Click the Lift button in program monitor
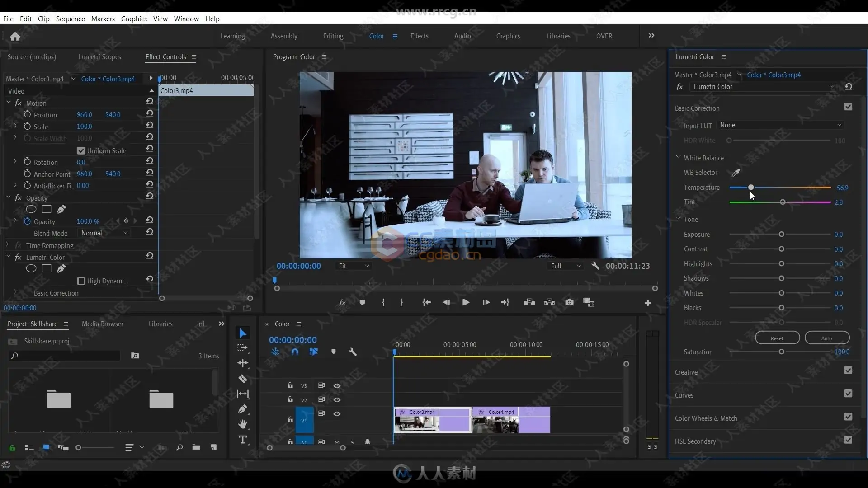 [x=529, y=303]
